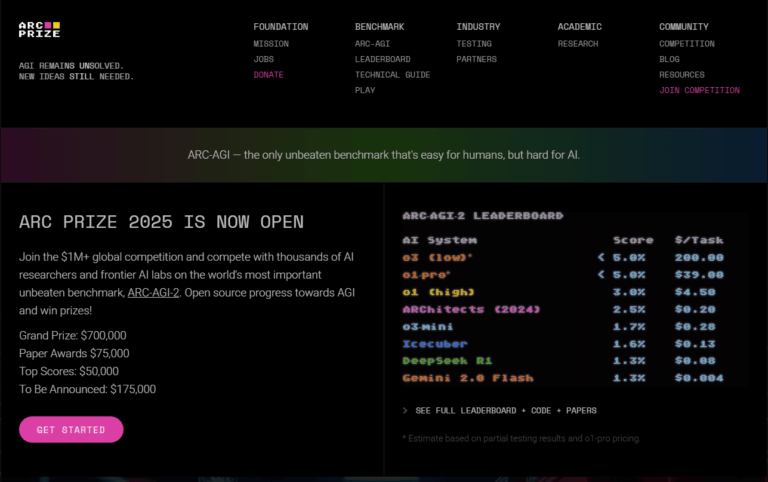Screen dimensions: 768x482
Task: Select the o3 (low) leaderboard row
Action: point(563,258)
